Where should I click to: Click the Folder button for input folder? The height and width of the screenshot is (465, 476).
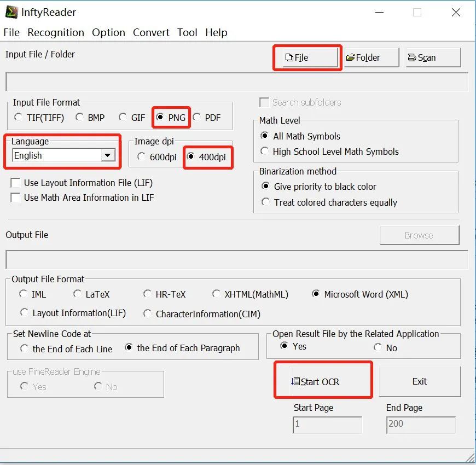[371, 57]
